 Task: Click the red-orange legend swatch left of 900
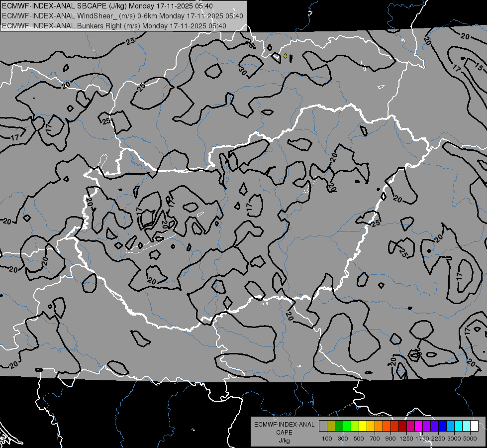pyautogui.click(x=387, y=426)
